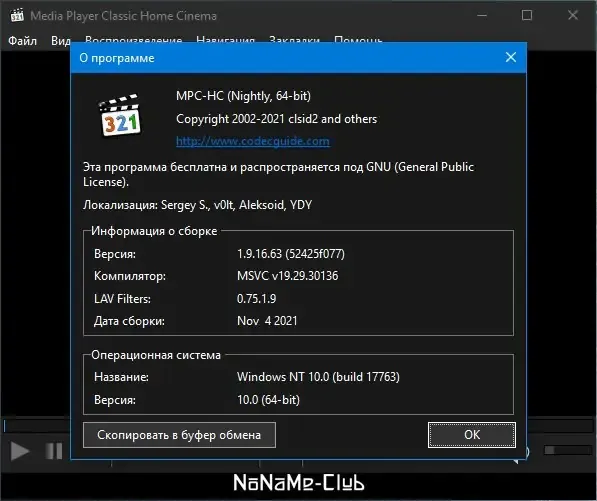Click Windows NT 10.0 (build 17763) text

[x=318, y=377]
